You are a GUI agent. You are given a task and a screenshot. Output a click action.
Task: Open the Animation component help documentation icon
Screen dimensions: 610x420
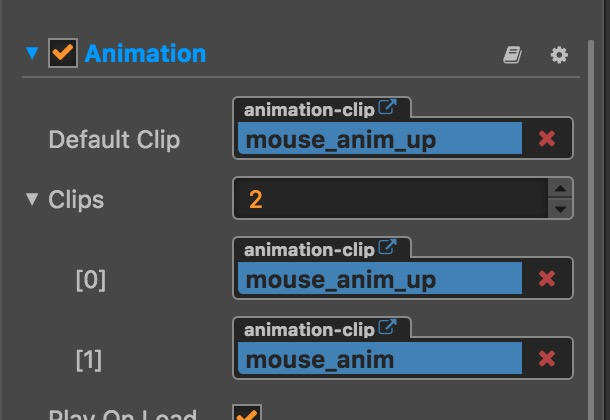(512, 55)
